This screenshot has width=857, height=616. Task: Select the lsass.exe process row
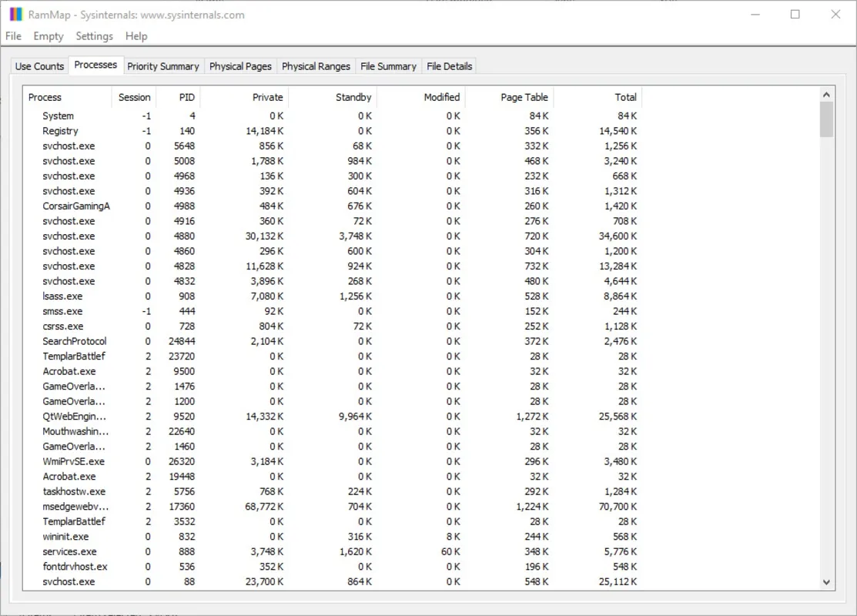tap(333, 296)
